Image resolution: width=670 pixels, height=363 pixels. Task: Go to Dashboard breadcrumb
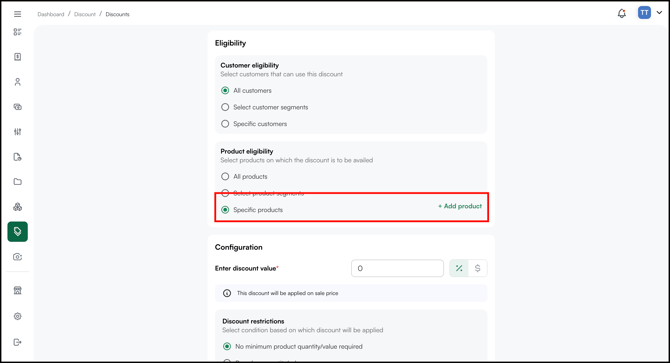pyautogui.click(x=50, y=14)
